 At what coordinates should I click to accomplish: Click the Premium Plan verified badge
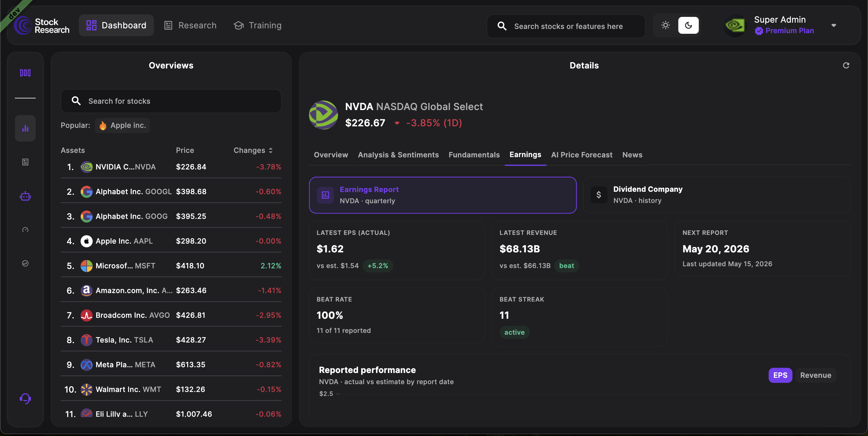tap(759, 31)
